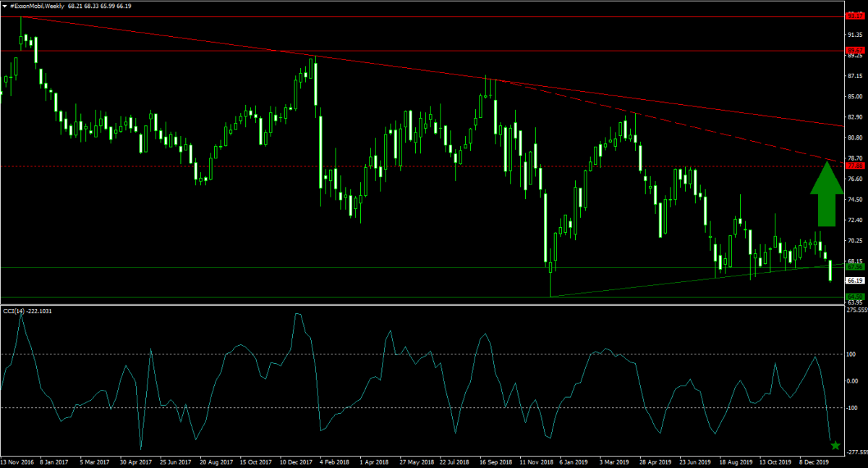The width and height of the screenshot is (868, 468).
Task: Select the 93.17 red price label
Action: coord(854,16)
